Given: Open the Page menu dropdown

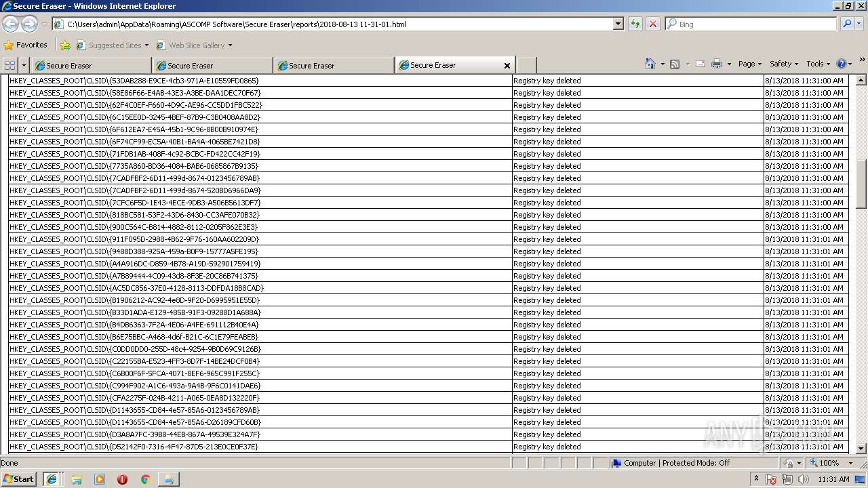Looking at the screenshot, I should click(749, 64).
